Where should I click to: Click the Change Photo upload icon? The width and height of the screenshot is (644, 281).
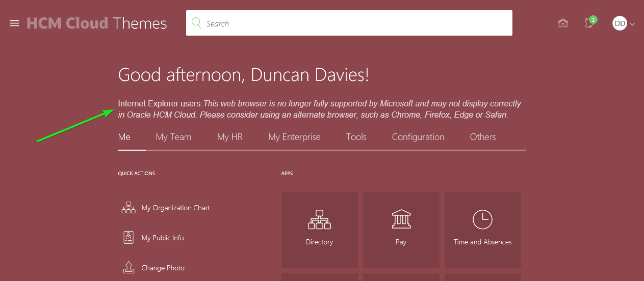point(128,268)
